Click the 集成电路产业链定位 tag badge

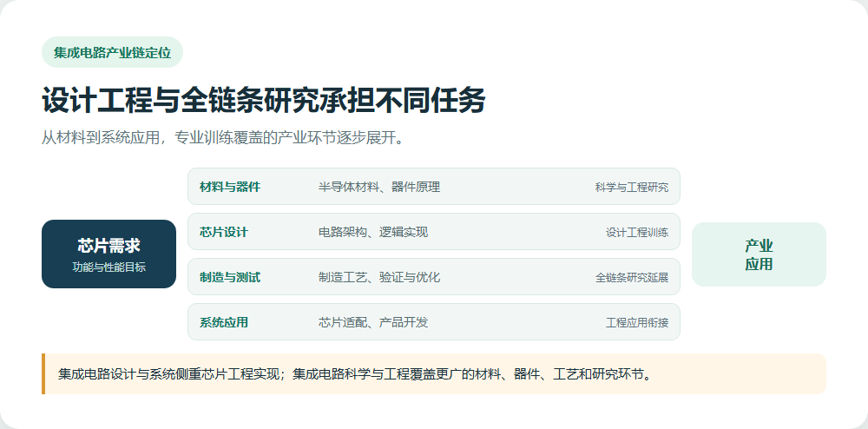[112, 53]
